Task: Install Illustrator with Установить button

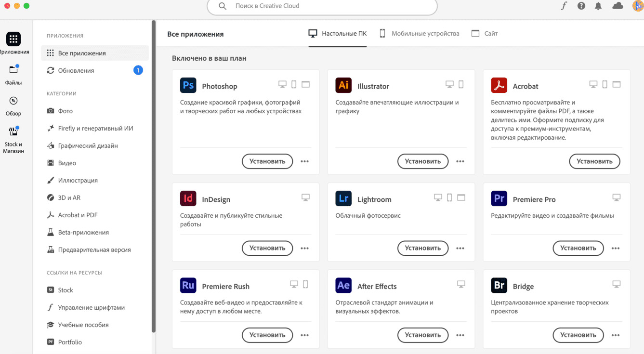Action: [423, 161]
